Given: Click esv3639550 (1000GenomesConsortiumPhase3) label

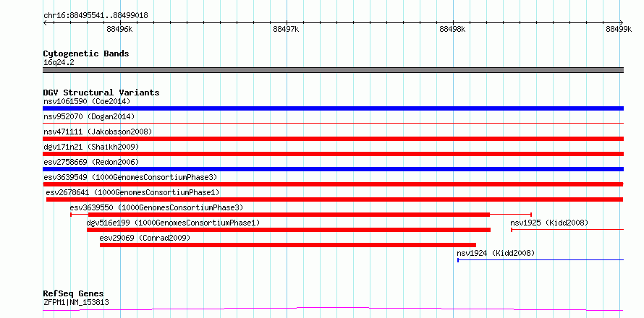Looking at the screenshot, I should coord(156,207).
